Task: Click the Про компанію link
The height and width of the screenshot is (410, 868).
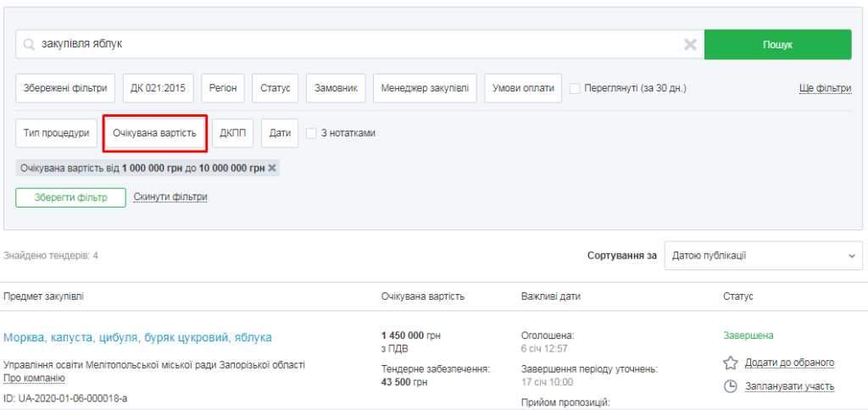Action: pos(34,378)
